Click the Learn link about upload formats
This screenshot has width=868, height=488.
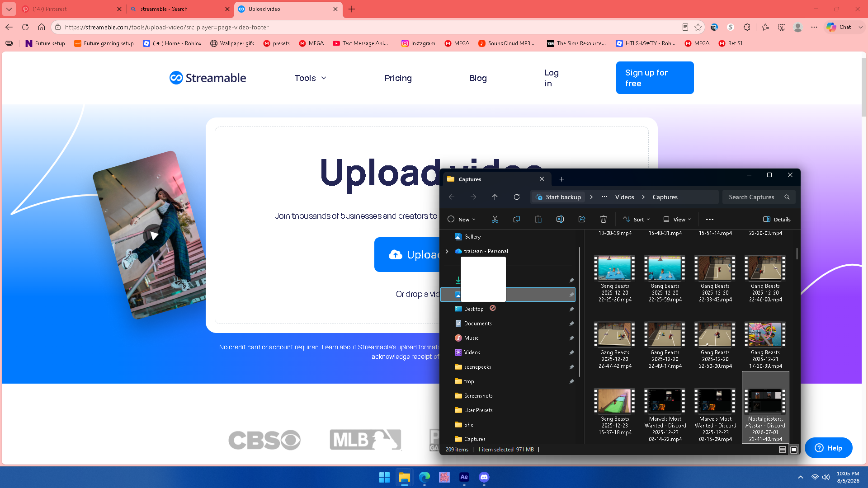click(330, 347)
